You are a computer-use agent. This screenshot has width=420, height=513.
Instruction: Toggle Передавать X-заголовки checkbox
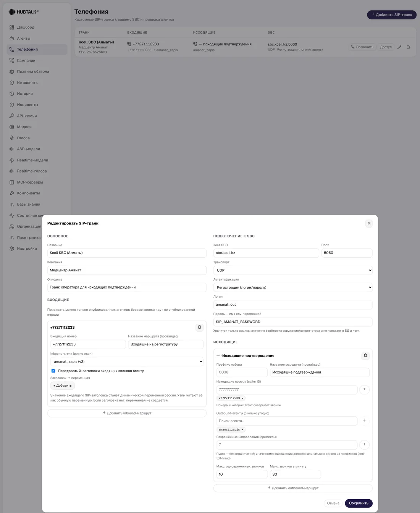pos(53,371)
